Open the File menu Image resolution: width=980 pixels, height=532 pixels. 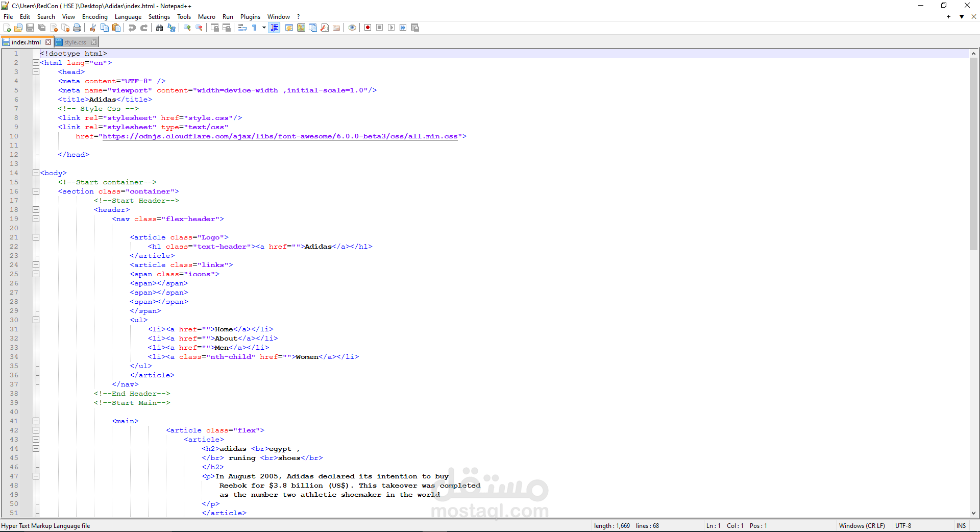(x=8, y=17)
